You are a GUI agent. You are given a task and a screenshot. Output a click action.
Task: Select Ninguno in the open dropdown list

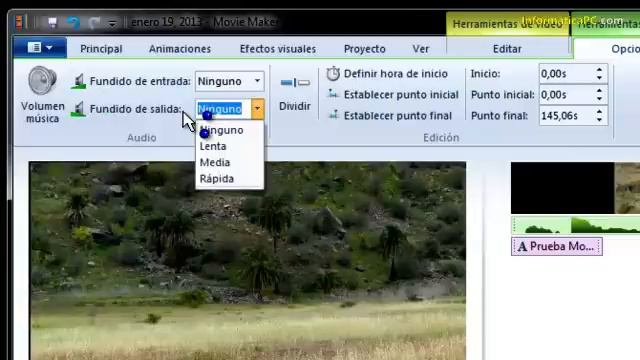pos(229,130)
